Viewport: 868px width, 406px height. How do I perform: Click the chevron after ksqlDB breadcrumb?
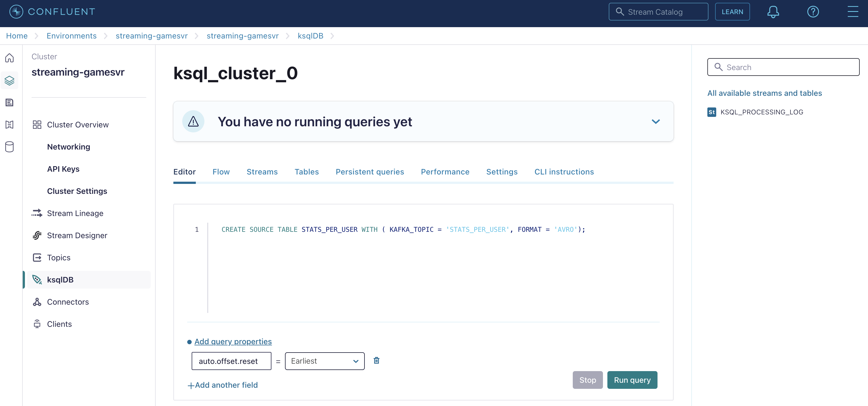332,36
